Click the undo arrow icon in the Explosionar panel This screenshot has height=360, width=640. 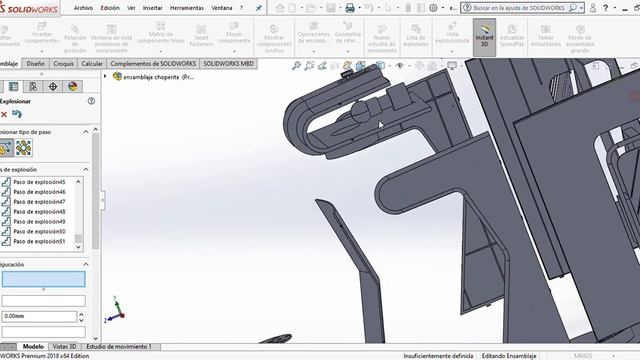tap(17, 114)
